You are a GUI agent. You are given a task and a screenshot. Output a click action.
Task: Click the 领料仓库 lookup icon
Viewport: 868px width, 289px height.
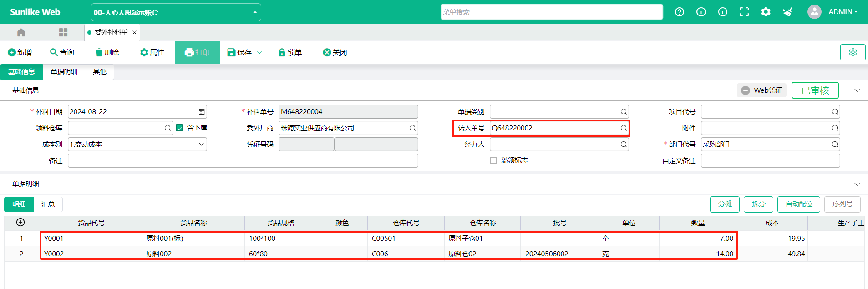coord(168,128)
